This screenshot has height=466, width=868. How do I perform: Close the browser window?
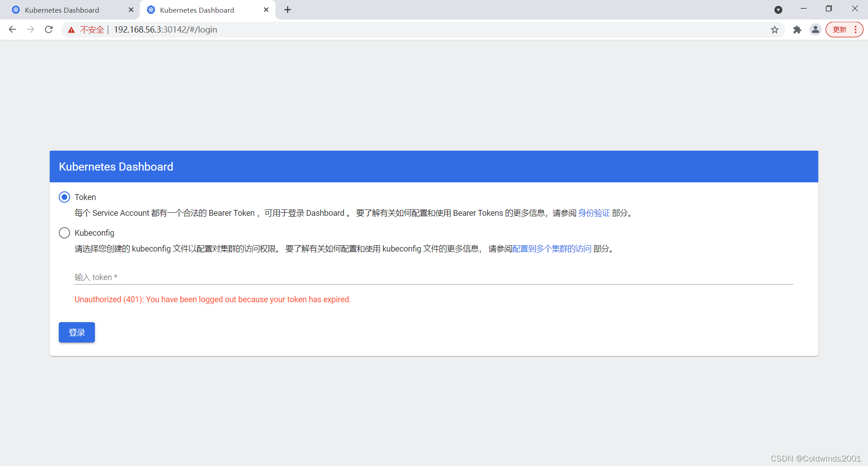pyautogui.click(x=855, y=9)
